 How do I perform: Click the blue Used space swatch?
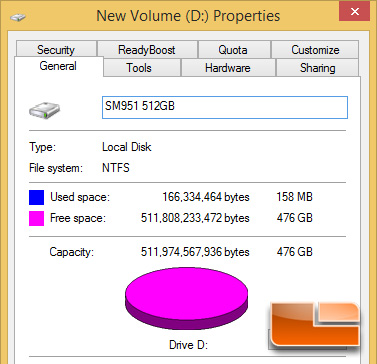pos(36,197)
